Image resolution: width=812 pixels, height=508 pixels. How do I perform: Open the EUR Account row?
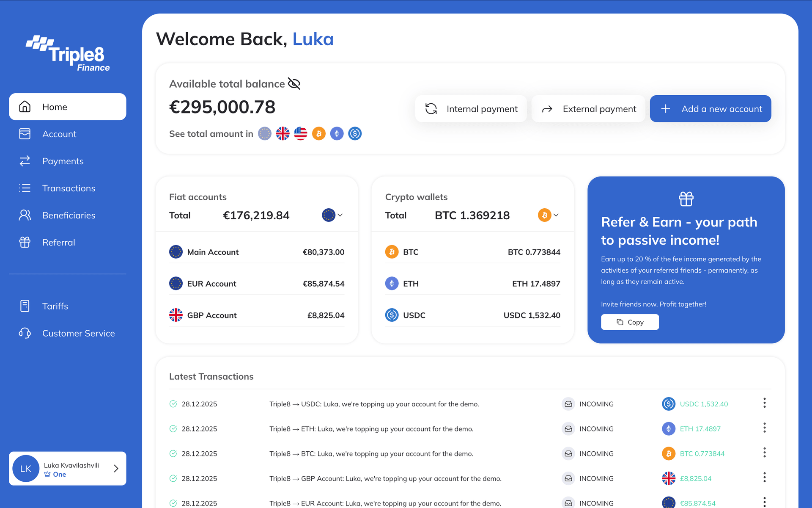point(257,284)
